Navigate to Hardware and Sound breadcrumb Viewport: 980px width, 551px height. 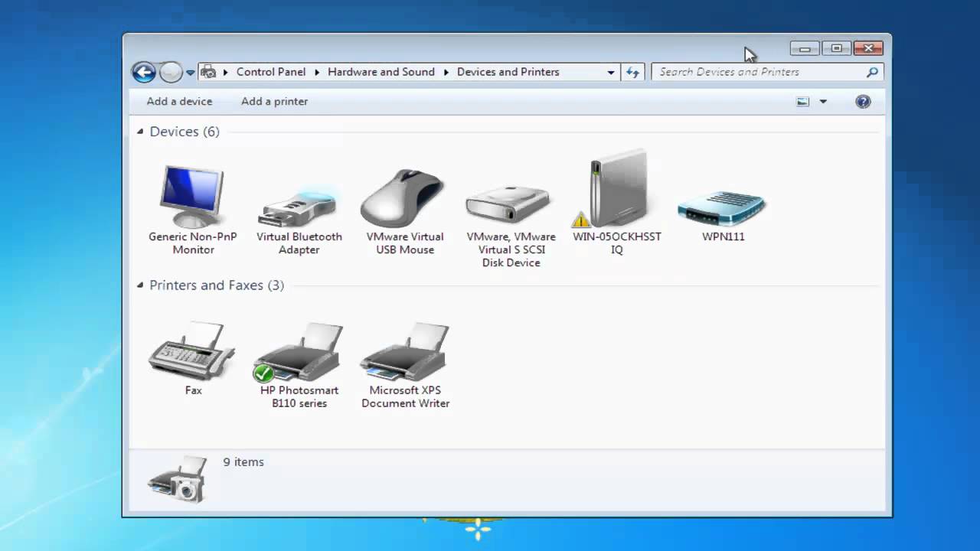(x=381, y=71)
